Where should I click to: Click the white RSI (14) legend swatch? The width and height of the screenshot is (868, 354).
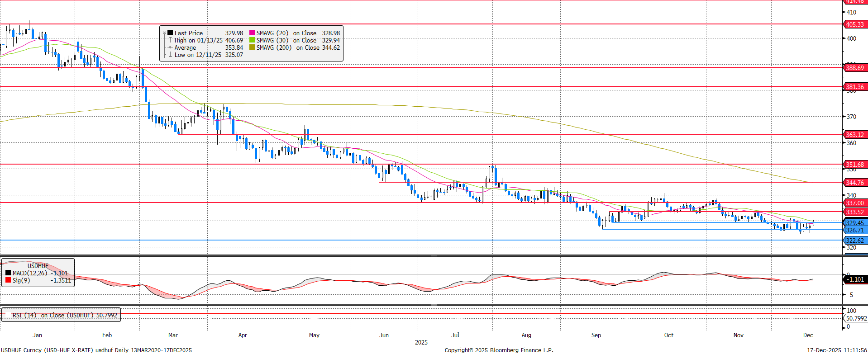(8, 315)
